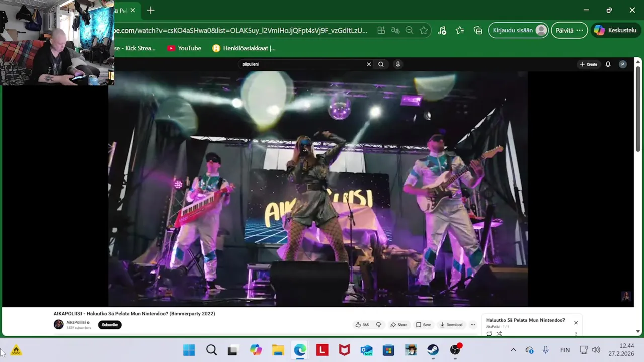644x362 pixels.
Task: Click the warning icon on taskbar
Action: coord(16,350)
